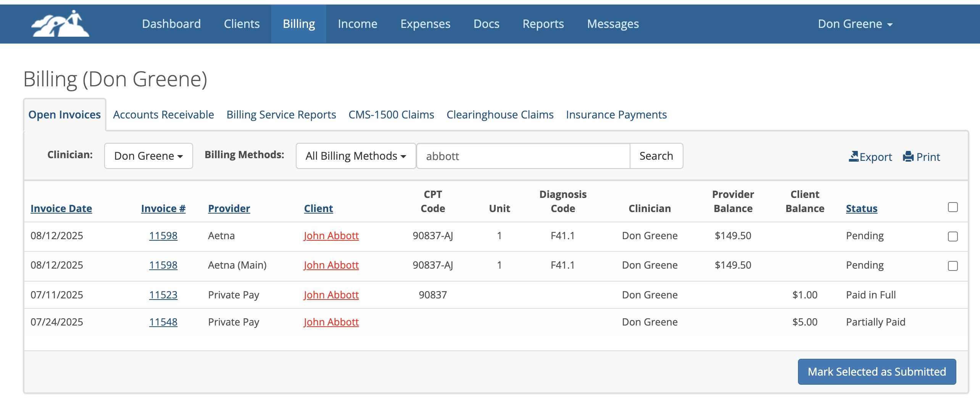Click the Print printer icon
Image resolution: width=980 pixels, height=405 pixels.
(x=908, y=156)
